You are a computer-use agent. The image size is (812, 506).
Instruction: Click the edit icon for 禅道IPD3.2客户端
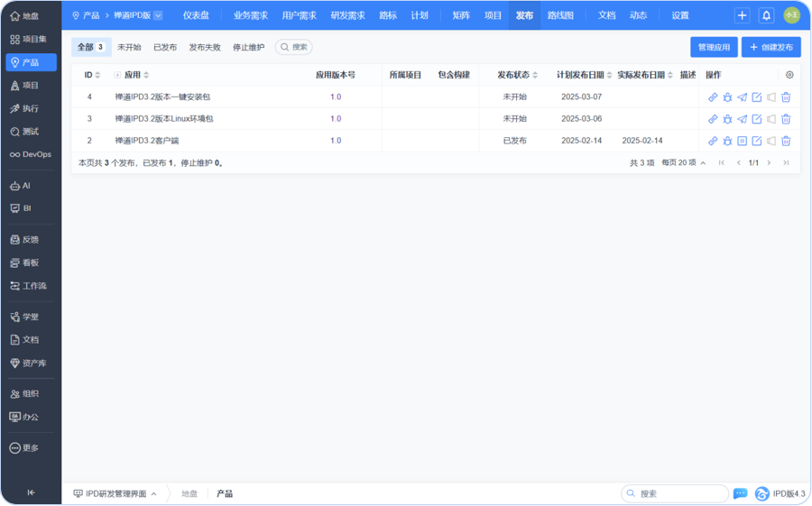(757, 141)
